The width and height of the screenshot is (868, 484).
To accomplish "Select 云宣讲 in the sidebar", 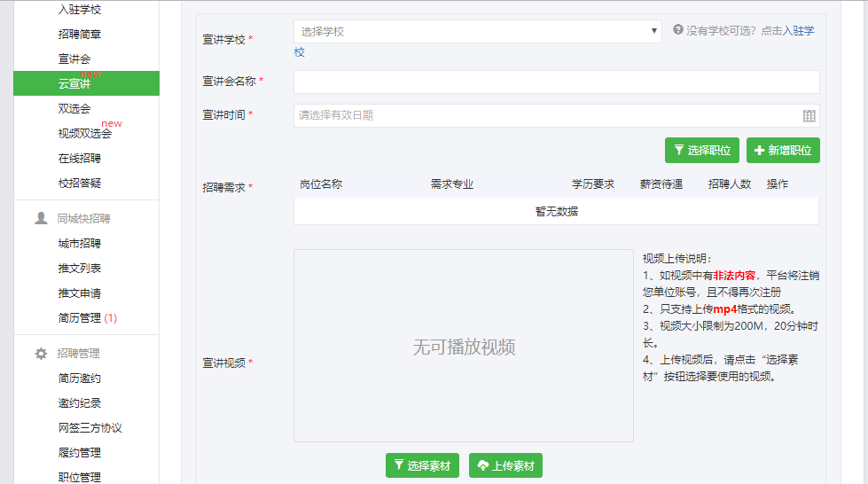I will coord(74,83).
